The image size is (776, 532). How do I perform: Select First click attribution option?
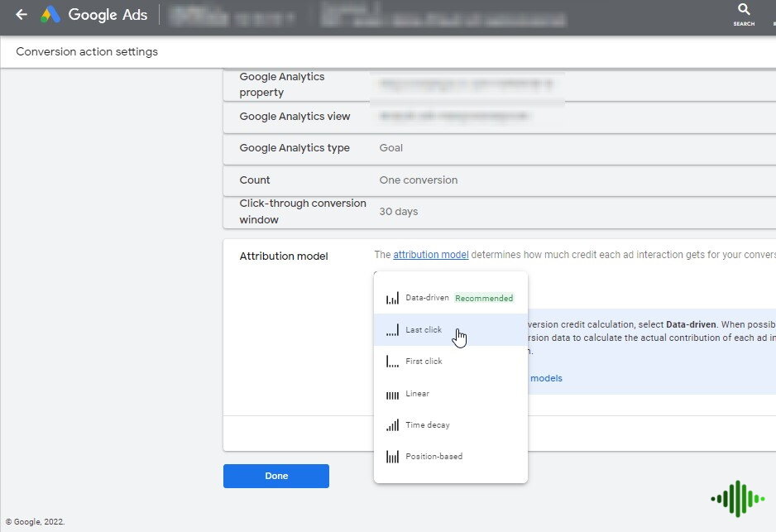click(x=450, y=362)
